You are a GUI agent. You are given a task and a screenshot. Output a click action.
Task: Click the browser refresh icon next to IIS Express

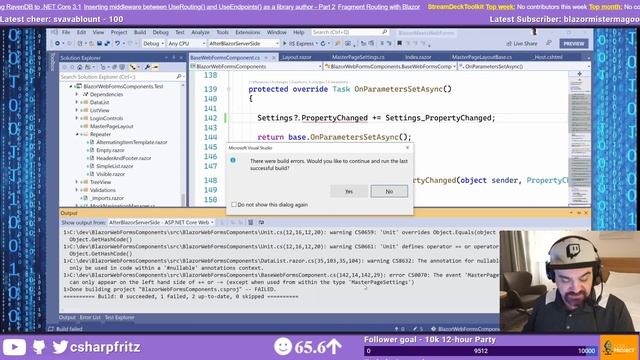tap(323, 43)
